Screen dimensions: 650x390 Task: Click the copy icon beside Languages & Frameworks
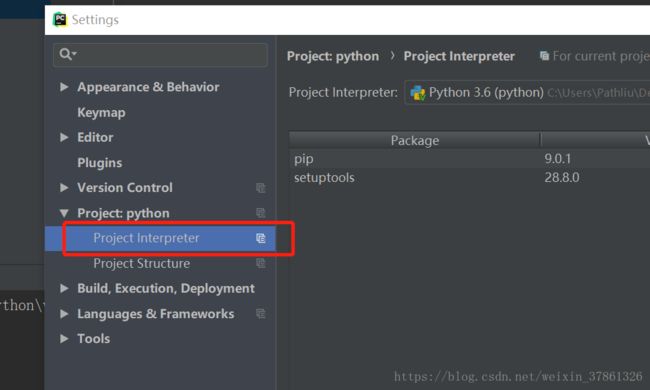[x=260, y=314]
